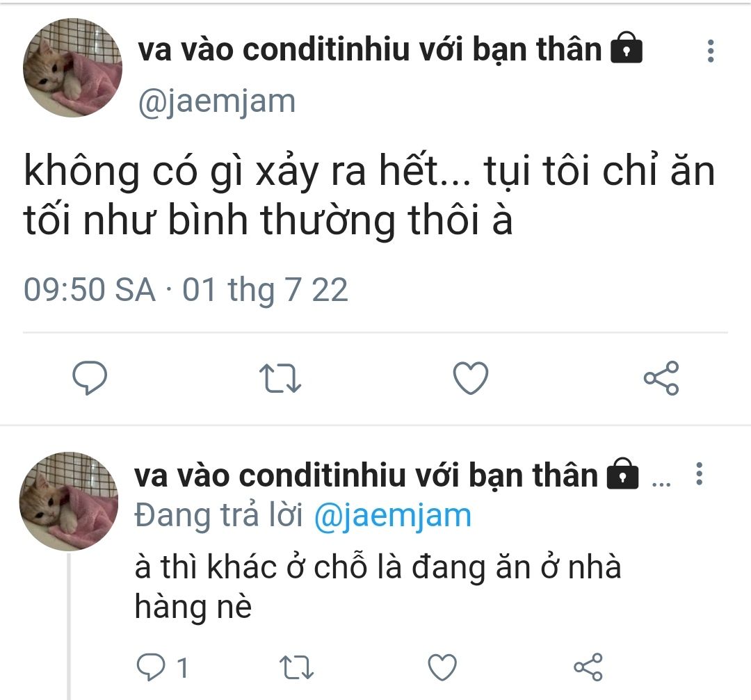Like the main tweet with heart icon
The height and width of the screenshot is (700, 751).
pos(471,377)
